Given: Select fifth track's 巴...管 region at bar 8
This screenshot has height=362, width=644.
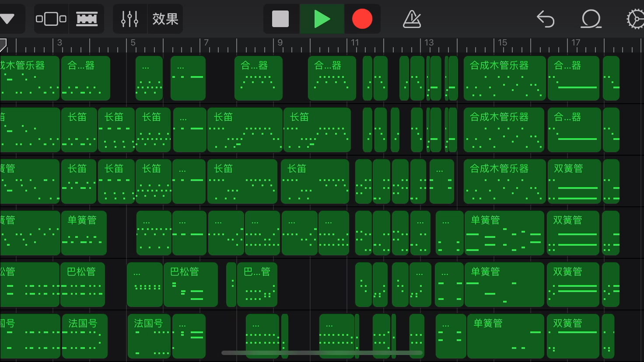Looking at the screenshot, I should 257,285.
